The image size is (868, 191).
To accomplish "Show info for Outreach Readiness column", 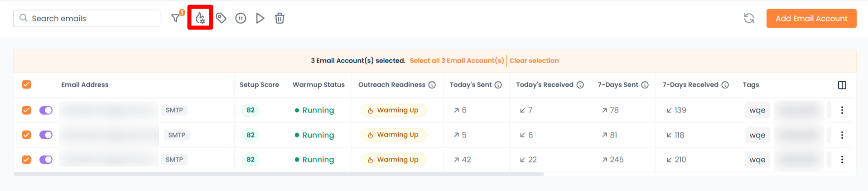I will [432, 85].
